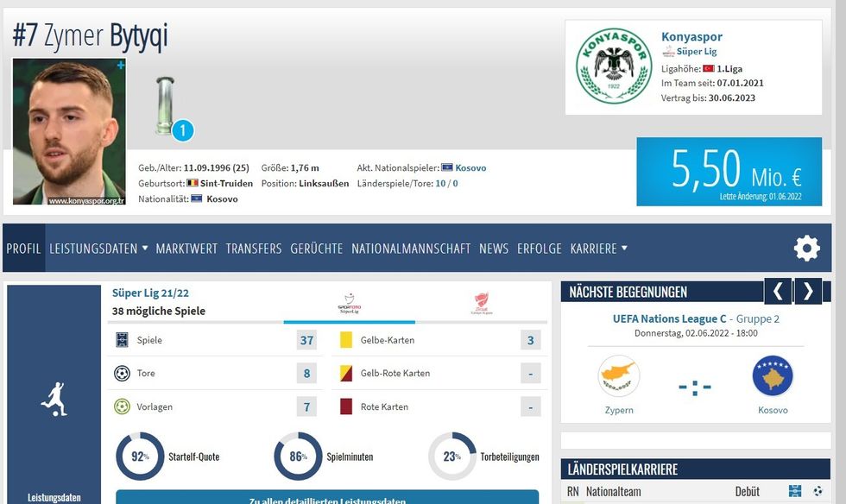Screen dimensions: 846x504
Task: Click the right arrow in Nächste Begegnungen header
Action: [x=808, y=292]
